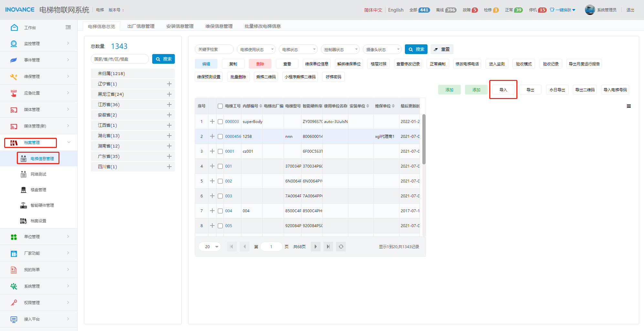Open the 批量修改电梯信息 tab
The height and width of the screenshot is (331, 644).
click(262, 26)
